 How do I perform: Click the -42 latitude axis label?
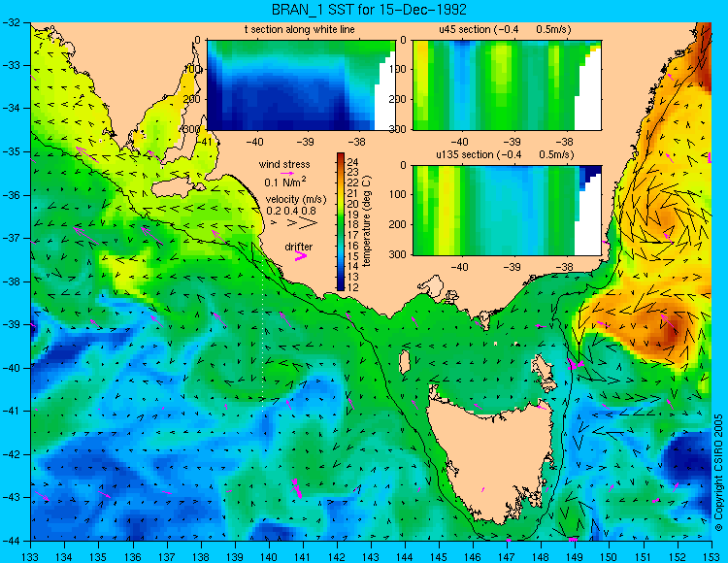coord(11,454)
